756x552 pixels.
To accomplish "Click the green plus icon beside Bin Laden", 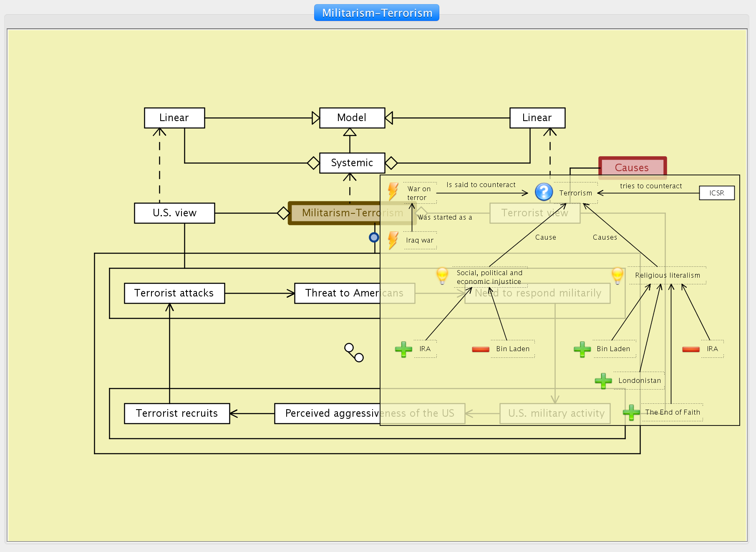I will click(582, 349).
